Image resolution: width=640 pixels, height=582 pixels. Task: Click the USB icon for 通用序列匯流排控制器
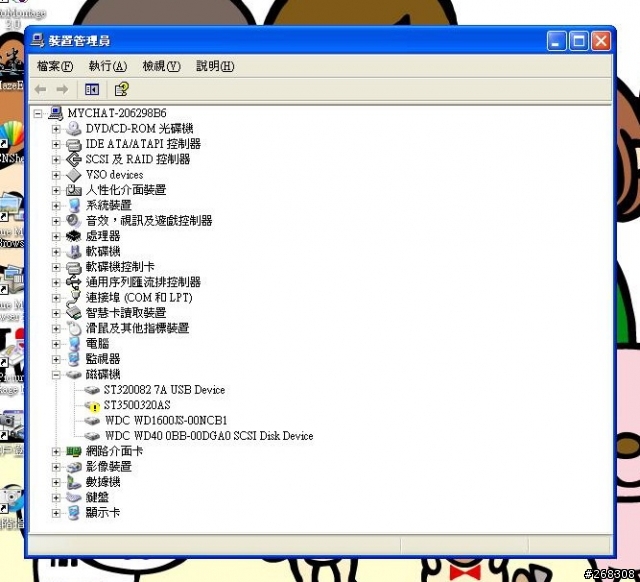[x=74, y=282]
